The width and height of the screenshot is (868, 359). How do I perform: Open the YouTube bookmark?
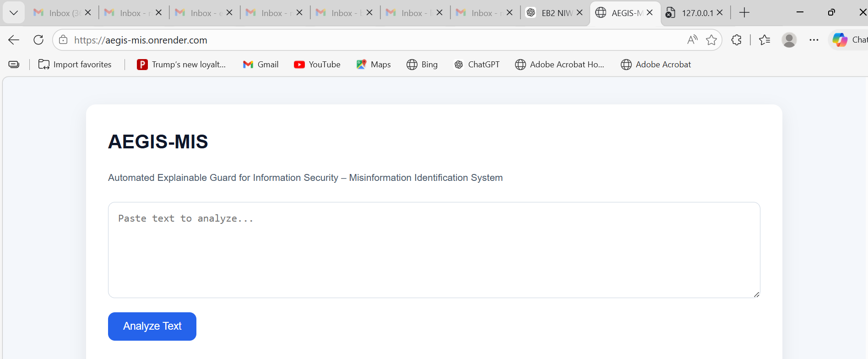[317, 65]
